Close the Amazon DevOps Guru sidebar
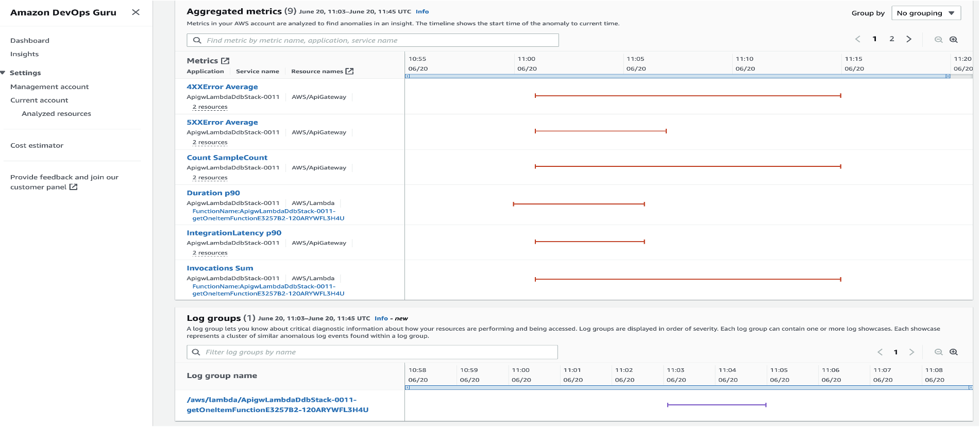 click(136, 12)
